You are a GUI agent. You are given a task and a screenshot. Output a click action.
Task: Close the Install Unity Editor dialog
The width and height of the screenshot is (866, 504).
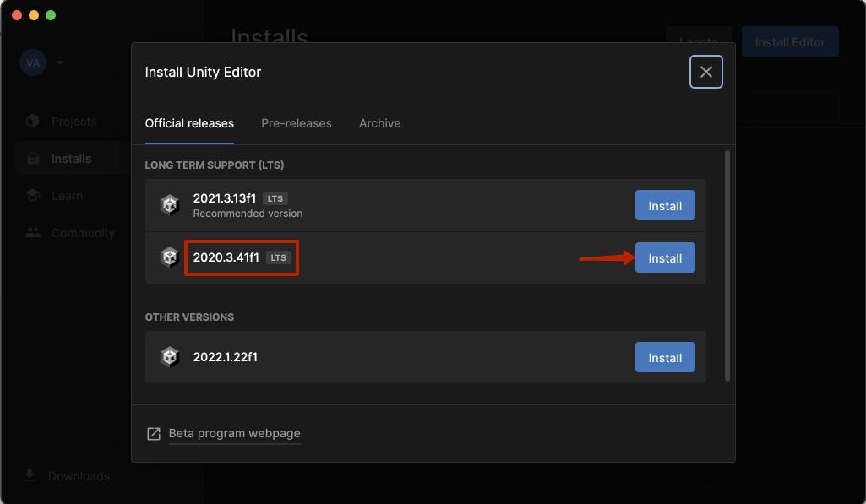click(x=705, y=72)
